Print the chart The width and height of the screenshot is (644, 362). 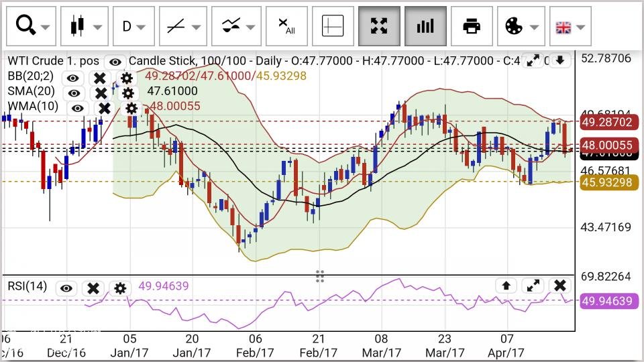pyautogui.click(x=472, y=27)
